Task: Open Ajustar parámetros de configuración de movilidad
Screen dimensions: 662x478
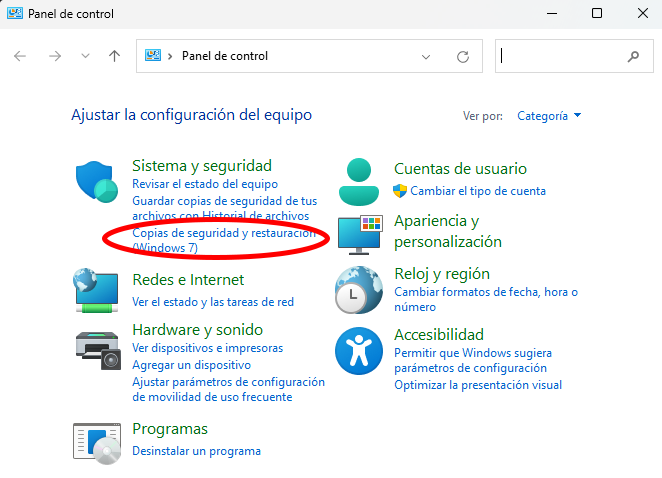Action: tap(228, 389)
